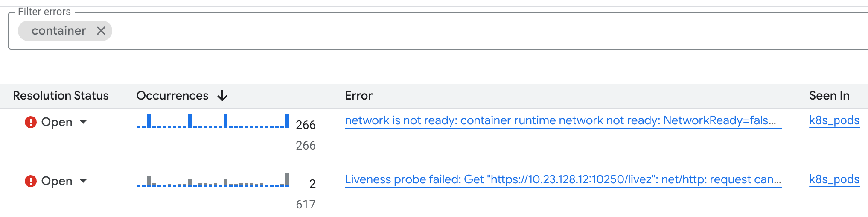868x217 pixels.
Task: Click the Seen In column header
Action: [x=829, y=96]
